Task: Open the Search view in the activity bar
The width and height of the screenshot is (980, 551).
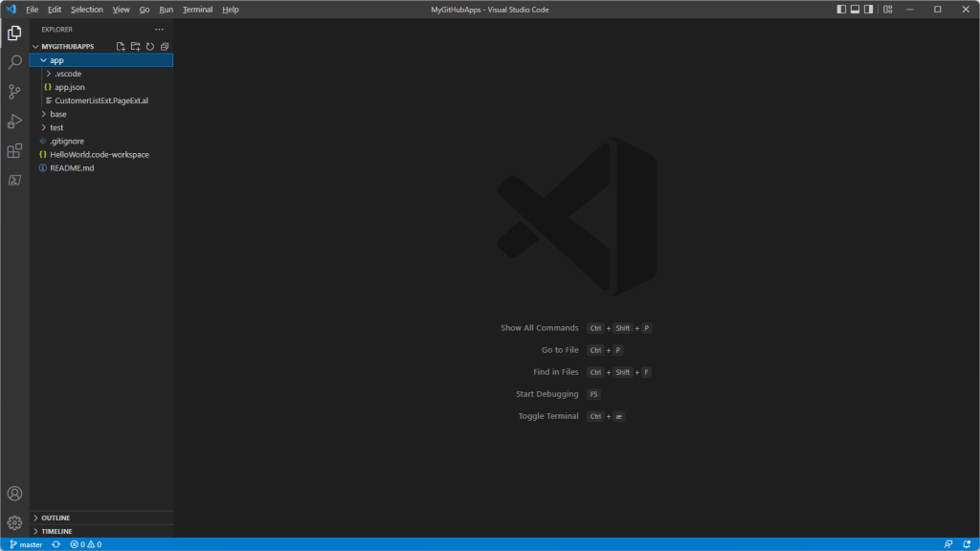Action: [14, 62]
